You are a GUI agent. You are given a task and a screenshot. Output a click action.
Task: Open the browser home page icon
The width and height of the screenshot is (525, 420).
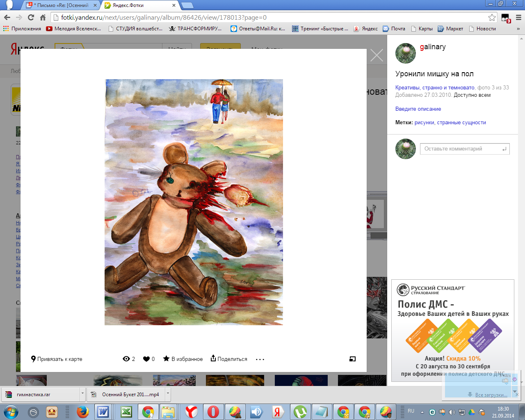click(x=43, y=17)
